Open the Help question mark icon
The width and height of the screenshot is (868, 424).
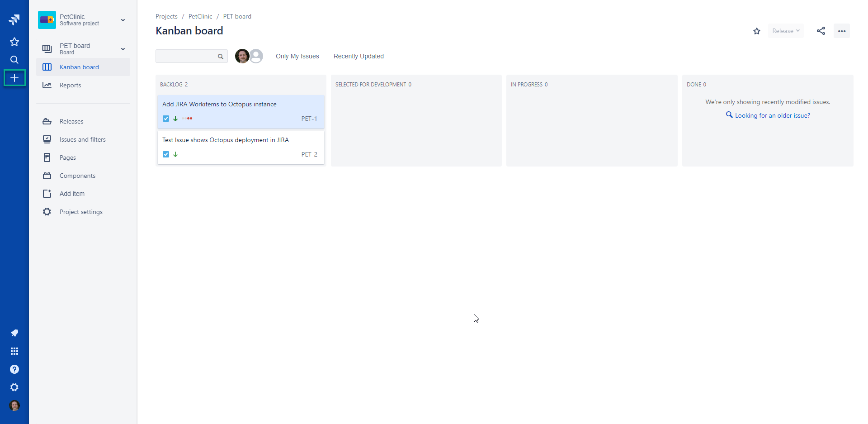click(x=14, y=369)
